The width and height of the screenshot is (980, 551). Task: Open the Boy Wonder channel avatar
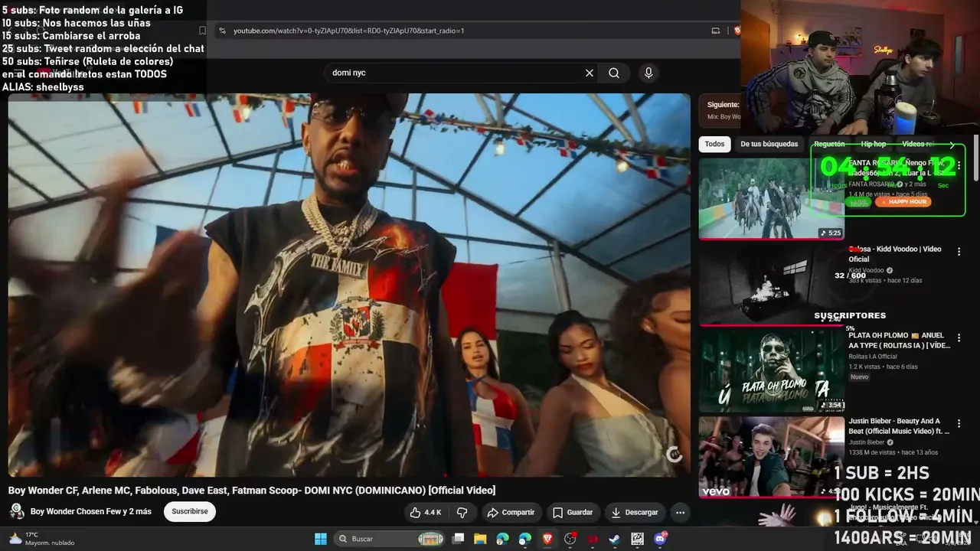coord(17,511)
